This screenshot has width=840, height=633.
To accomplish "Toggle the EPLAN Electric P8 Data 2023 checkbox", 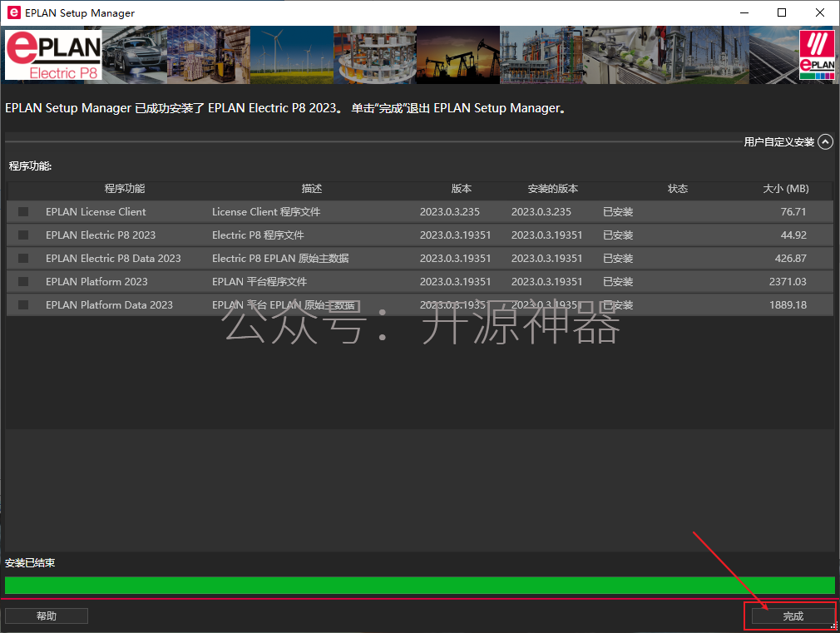I will click(x=23, y=259).
